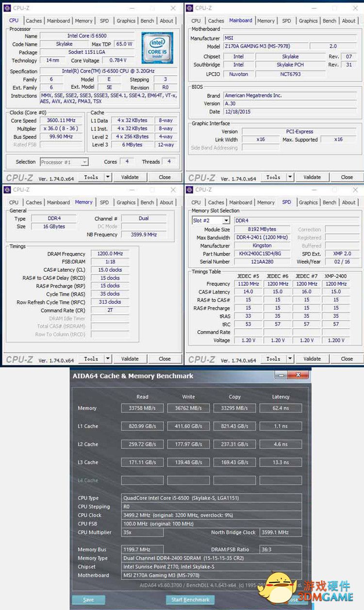Click the AIDA64 Memory Read result 33758 MB/s
Viewport: 364px width, 610px height.
tap(142, 408)
